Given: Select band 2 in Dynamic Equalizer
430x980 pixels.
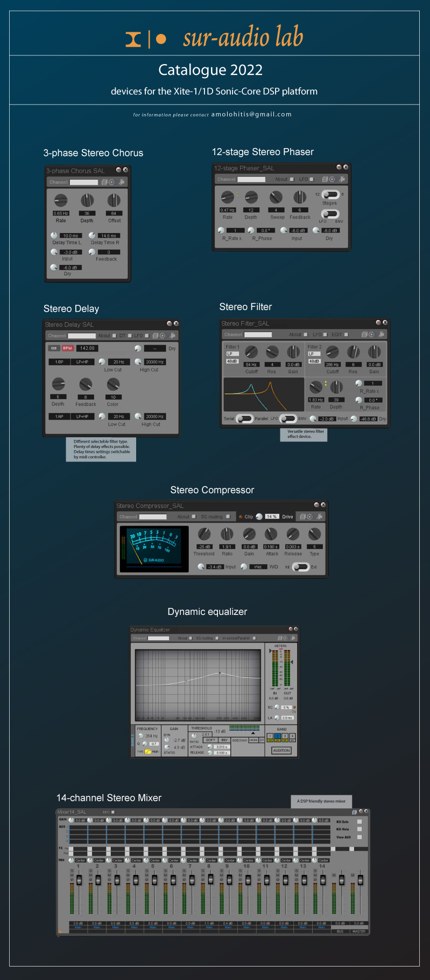Looking at the screenshot, I should 278,736.
